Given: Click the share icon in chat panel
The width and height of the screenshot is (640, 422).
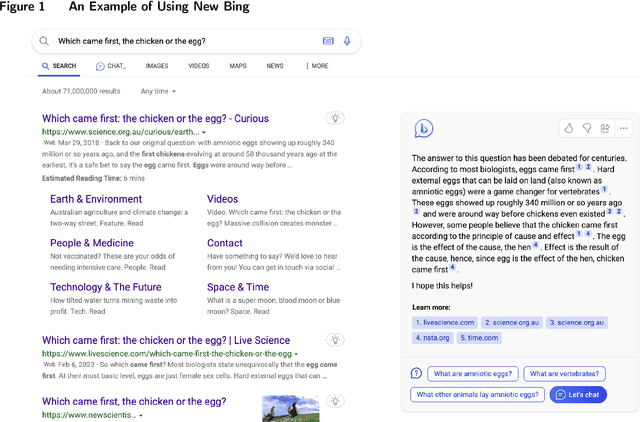Looking at the screenshot, I should [605, 128].
